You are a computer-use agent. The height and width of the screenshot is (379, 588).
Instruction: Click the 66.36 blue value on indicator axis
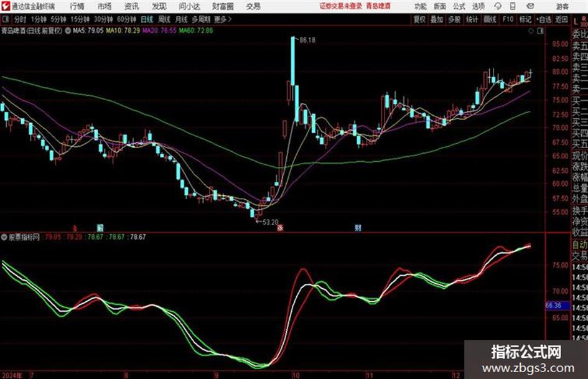(554, 306)
